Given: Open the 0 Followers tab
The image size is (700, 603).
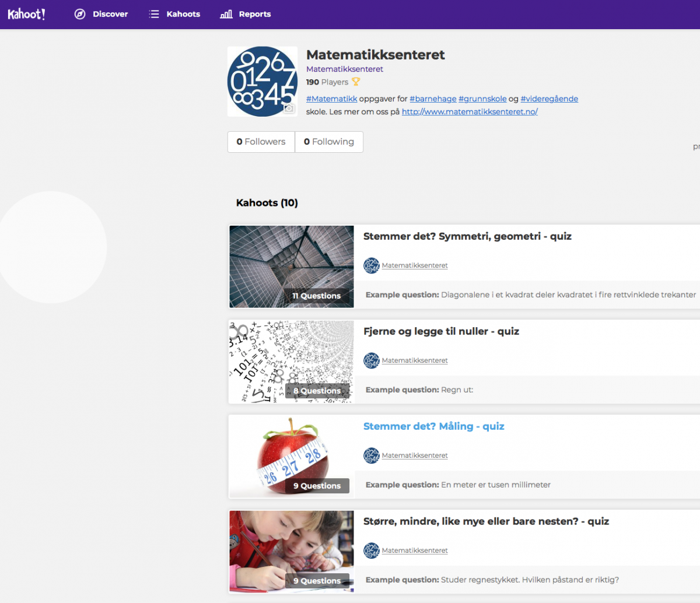Looking at the screenshot, I should coord(261,142).
